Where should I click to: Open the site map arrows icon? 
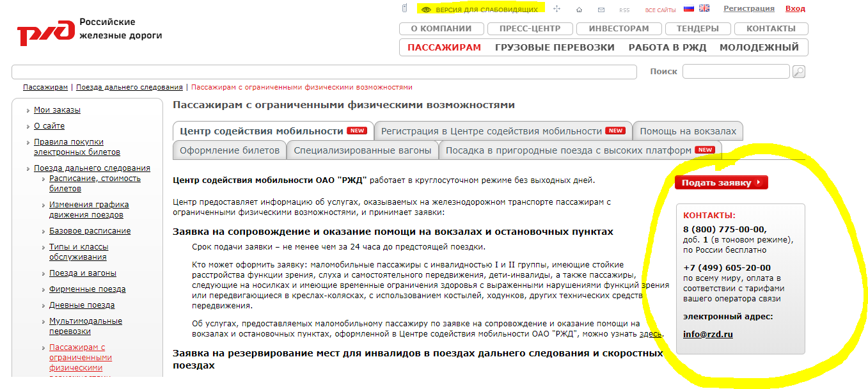pyautogui.click(x=556, y=10)
